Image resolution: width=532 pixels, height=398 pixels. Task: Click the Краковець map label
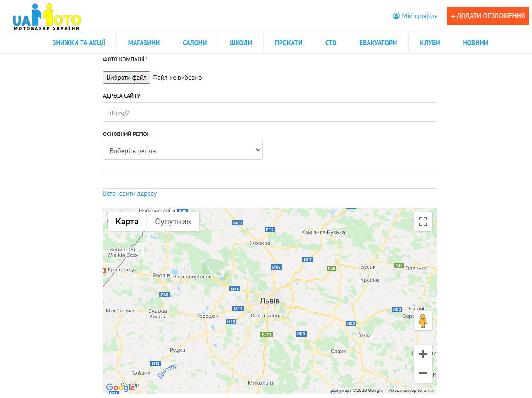122,270
